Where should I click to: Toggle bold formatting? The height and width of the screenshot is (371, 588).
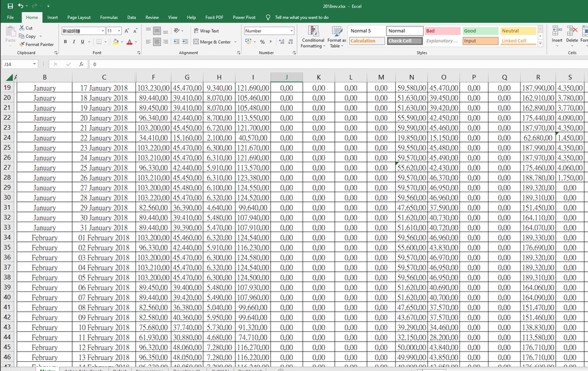(x=66, y=42)
